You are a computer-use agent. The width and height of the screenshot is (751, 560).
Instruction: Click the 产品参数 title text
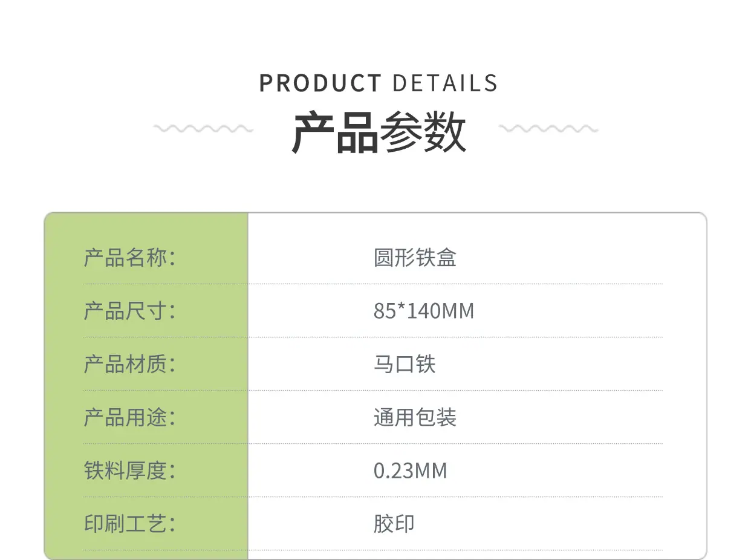(379, 133)
